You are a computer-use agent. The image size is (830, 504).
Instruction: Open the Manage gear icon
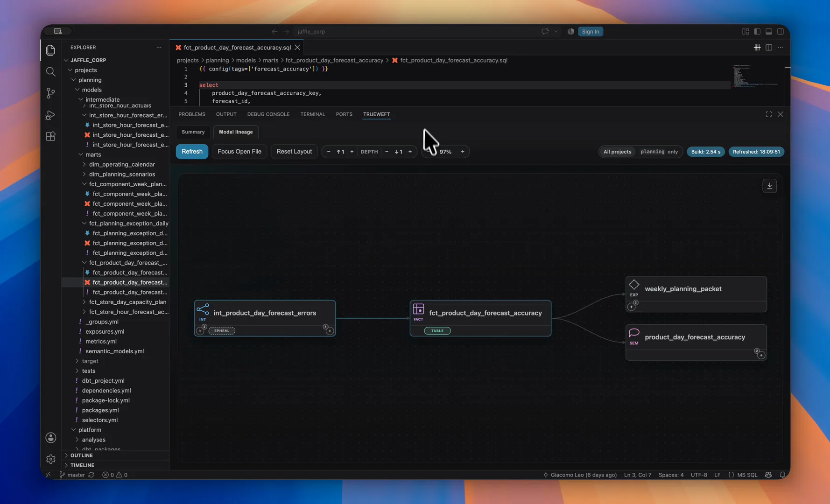coord(51,459)
